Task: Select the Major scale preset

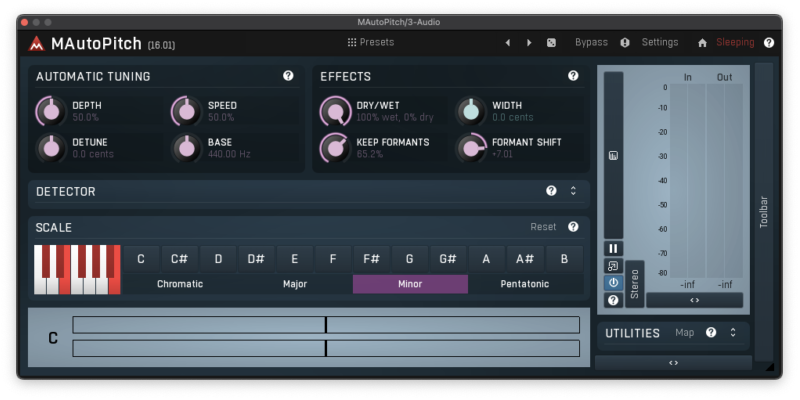Action: [x=295, y=284]
